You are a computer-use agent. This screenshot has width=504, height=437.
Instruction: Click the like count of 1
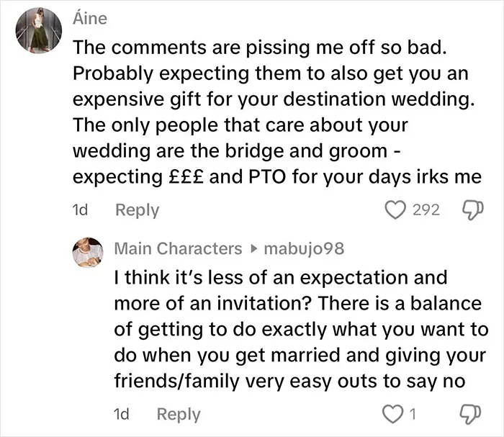pyautogui.click(x=413, y=414)
